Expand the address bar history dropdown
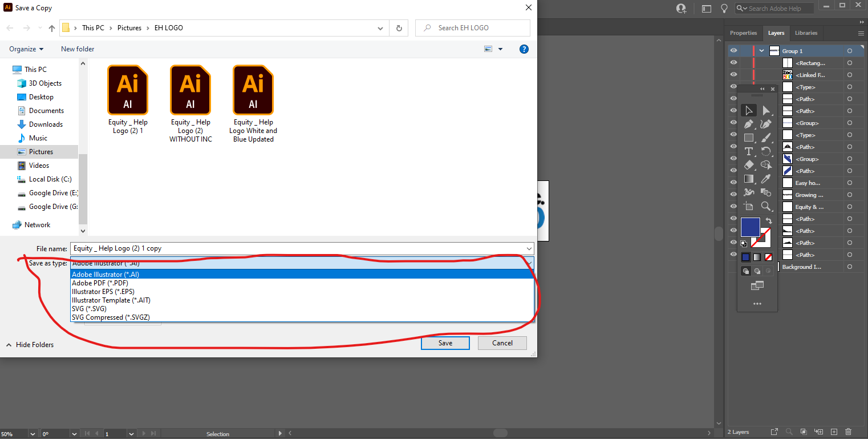Image resolution: width=868 pixels, height=439 pixels. (380, 28)
